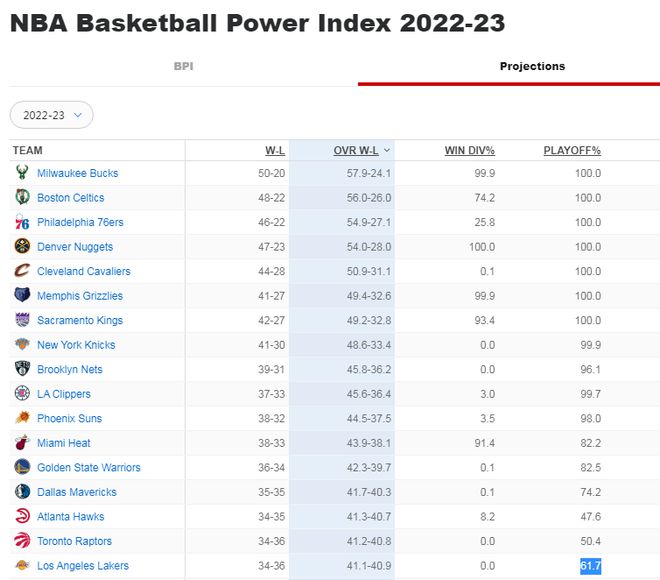
Task: Click the Nuggets 47-23 record cell
Action: 271,247
